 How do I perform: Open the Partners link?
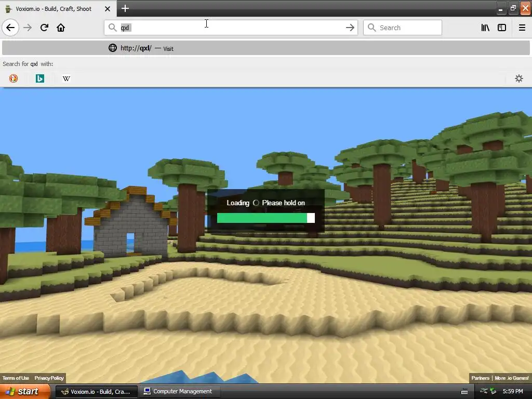480,378
